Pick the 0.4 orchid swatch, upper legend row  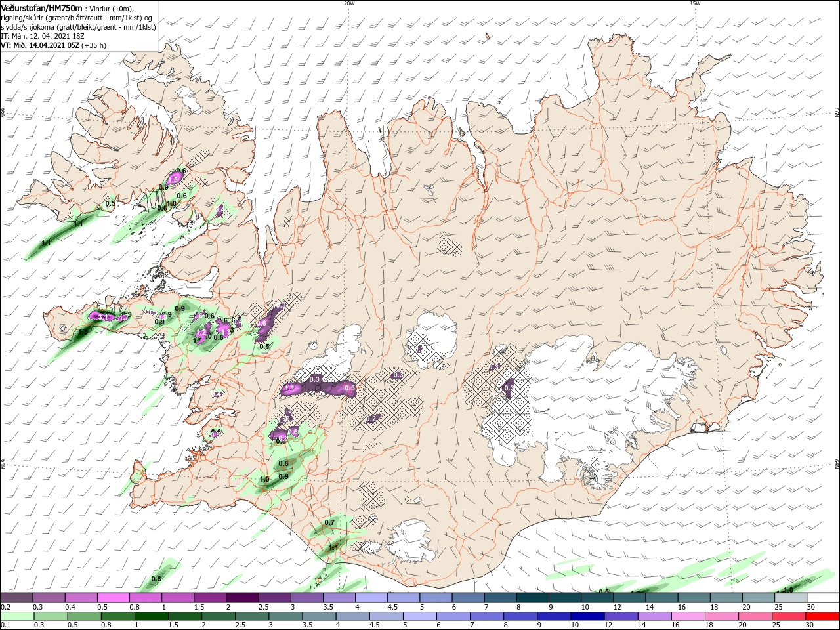81,598
